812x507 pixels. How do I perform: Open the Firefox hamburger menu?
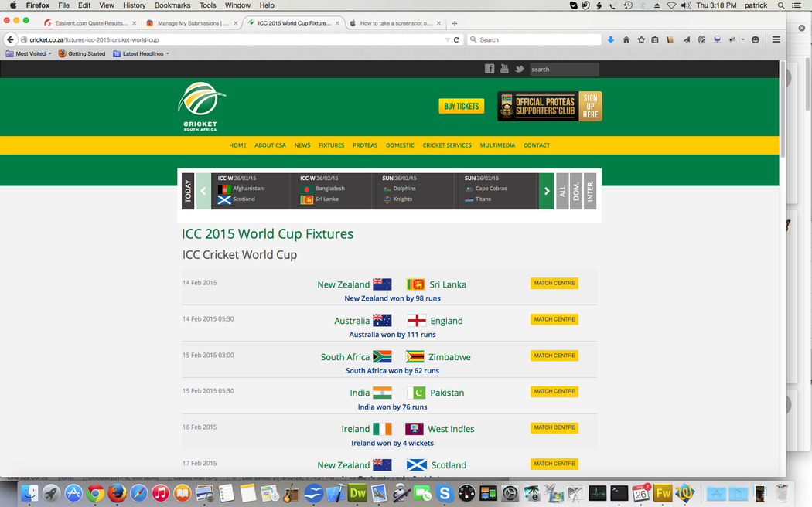(x=776, y=39)
